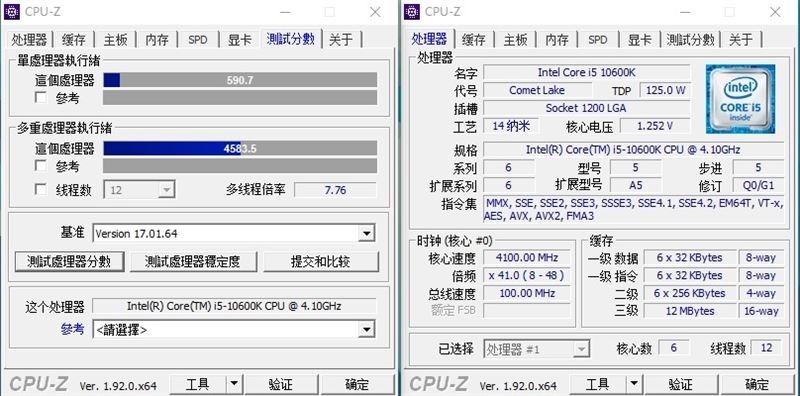
Task: Click TDP value 125.0 W
Action: (x=665, y=90)
